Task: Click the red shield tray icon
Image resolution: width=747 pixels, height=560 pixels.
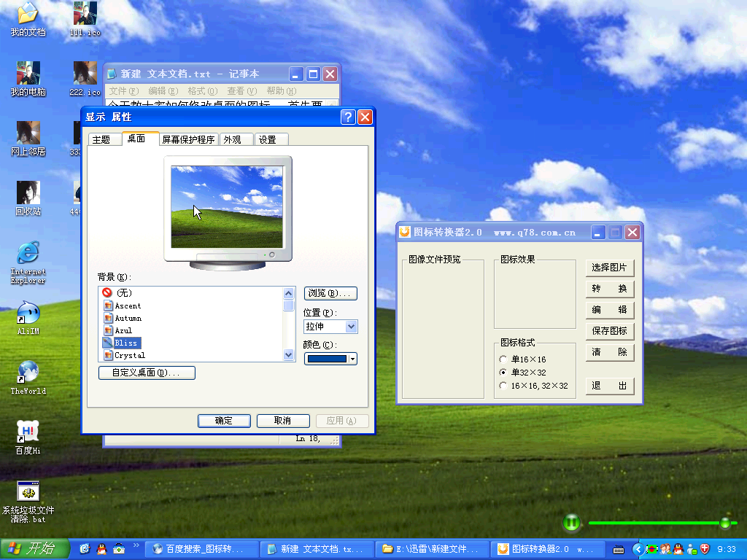Action: tap(705, 549)
